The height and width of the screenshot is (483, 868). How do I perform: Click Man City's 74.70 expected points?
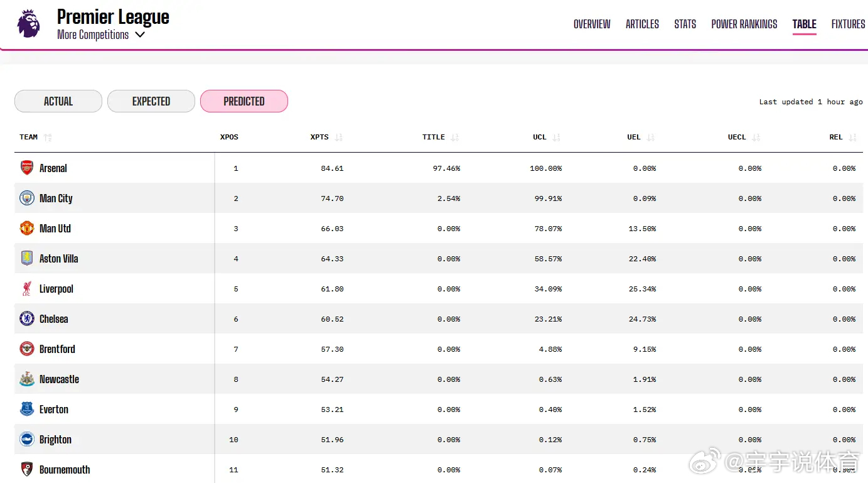coord(332,198)
